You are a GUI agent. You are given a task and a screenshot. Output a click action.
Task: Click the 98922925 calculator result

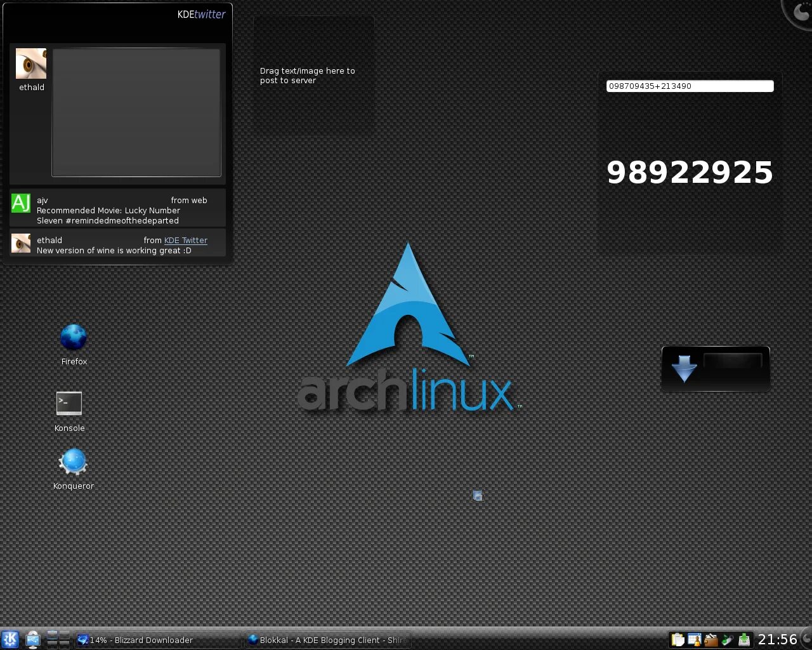pyautogui.click(x=690, y=173)
